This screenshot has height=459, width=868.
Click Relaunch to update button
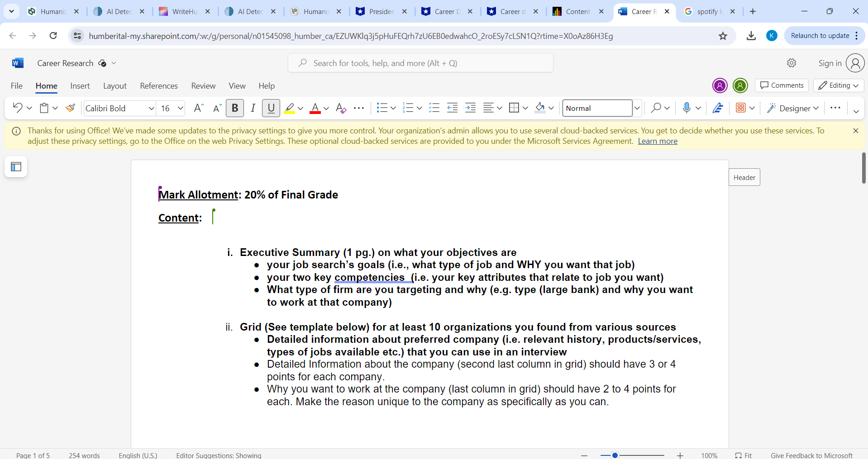point(820,36)
